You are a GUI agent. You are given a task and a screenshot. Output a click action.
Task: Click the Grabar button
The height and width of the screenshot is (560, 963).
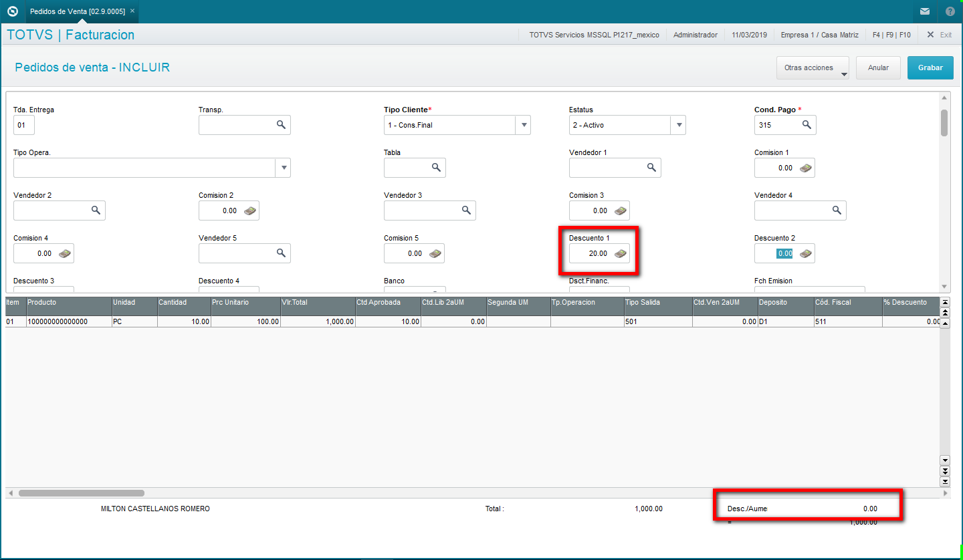(930, 67)
